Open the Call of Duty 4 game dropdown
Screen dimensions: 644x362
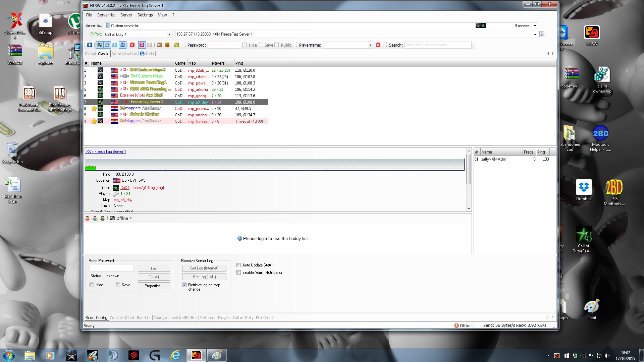(x=169, y=35)
